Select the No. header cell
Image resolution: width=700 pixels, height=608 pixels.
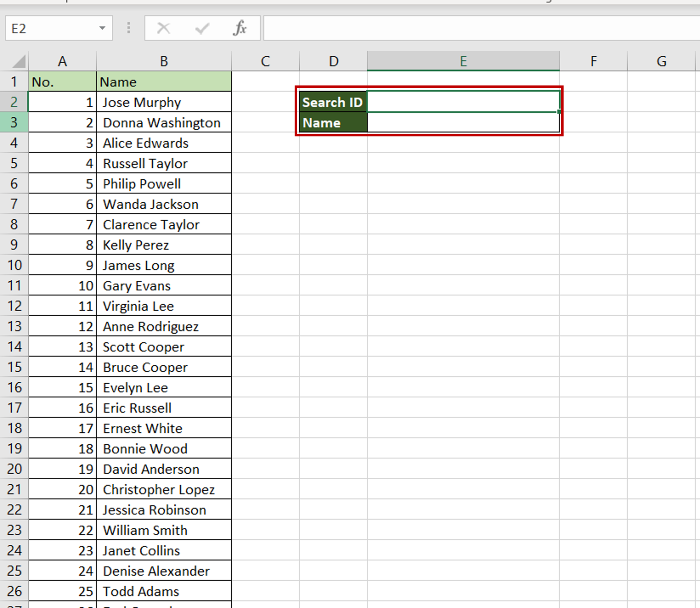tap(62, 82)
